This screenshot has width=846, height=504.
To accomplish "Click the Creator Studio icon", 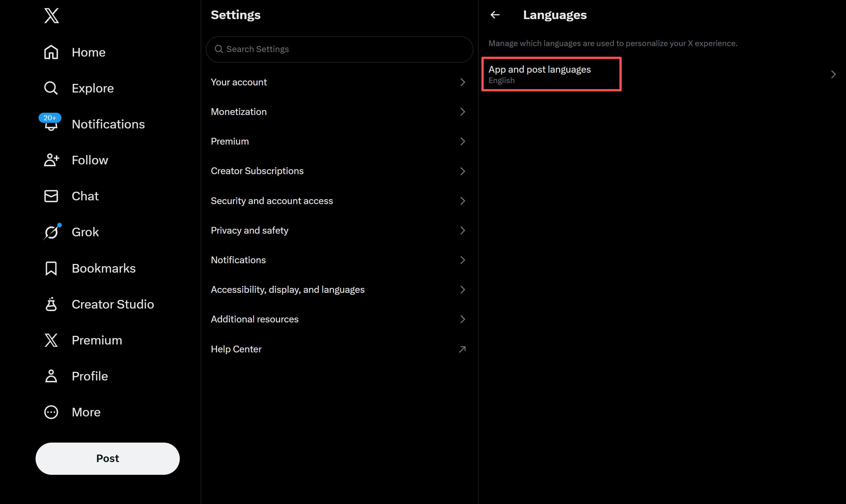I will click(51, 304).
